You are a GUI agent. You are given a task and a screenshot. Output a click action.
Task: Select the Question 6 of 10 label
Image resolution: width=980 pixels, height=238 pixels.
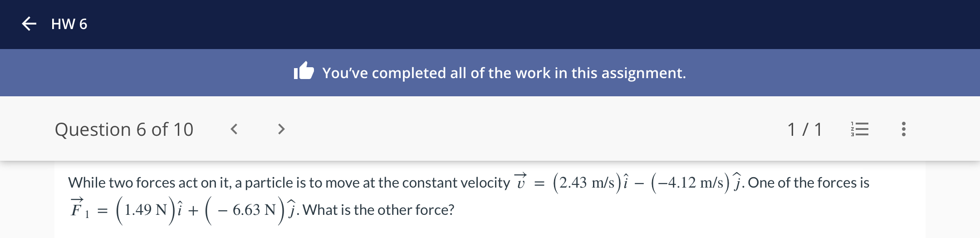pos(124,129)
